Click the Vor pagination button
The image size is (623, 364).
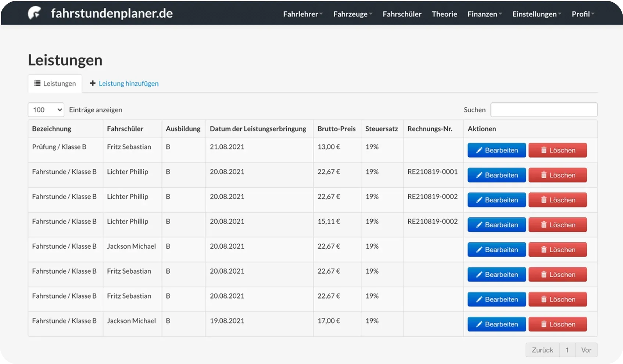[x=586, y=350]
